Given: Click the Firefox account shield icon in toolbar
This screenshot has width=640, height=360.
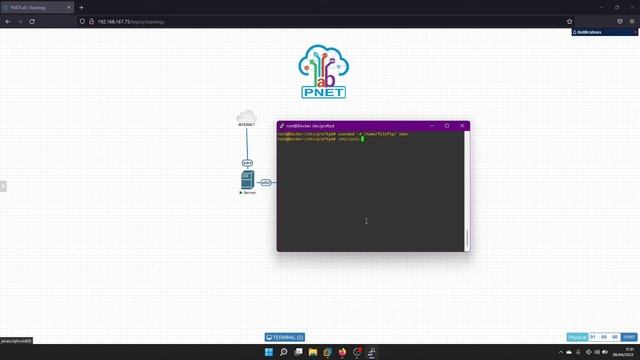Looking at the screenshot, I should [620, 21].
